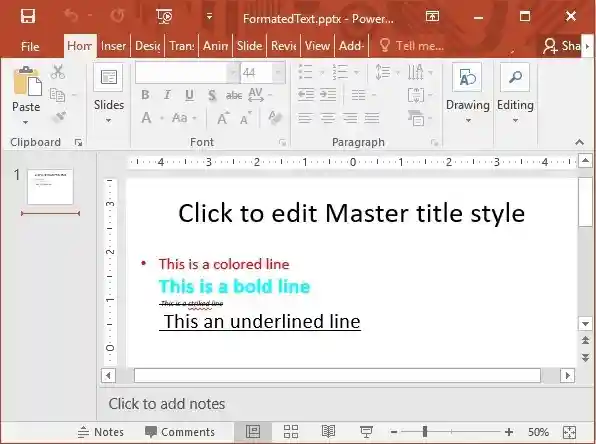Click the Notes button in status bar
Viewport: 596px width, 444px height.
pos(101,432)
